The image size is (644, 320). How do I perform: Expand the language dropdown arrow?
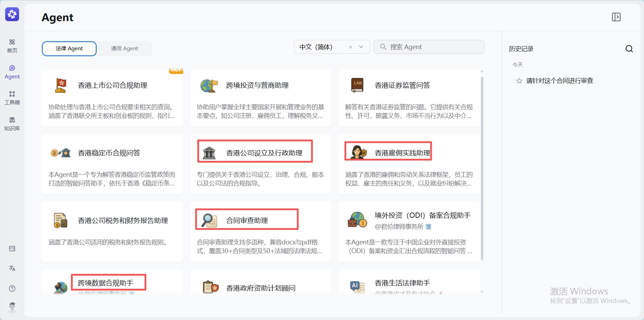pos(361,47)
